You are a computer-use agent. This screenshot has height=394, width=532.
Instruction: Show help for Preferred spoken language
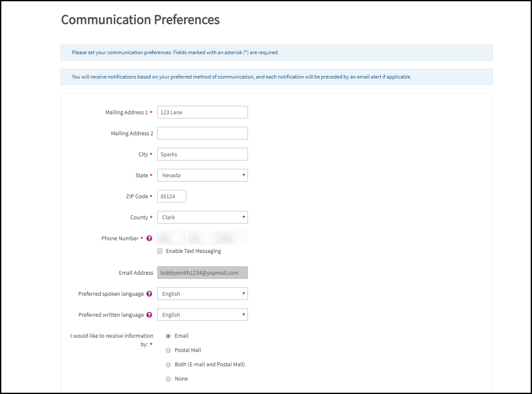click(149, 294)
